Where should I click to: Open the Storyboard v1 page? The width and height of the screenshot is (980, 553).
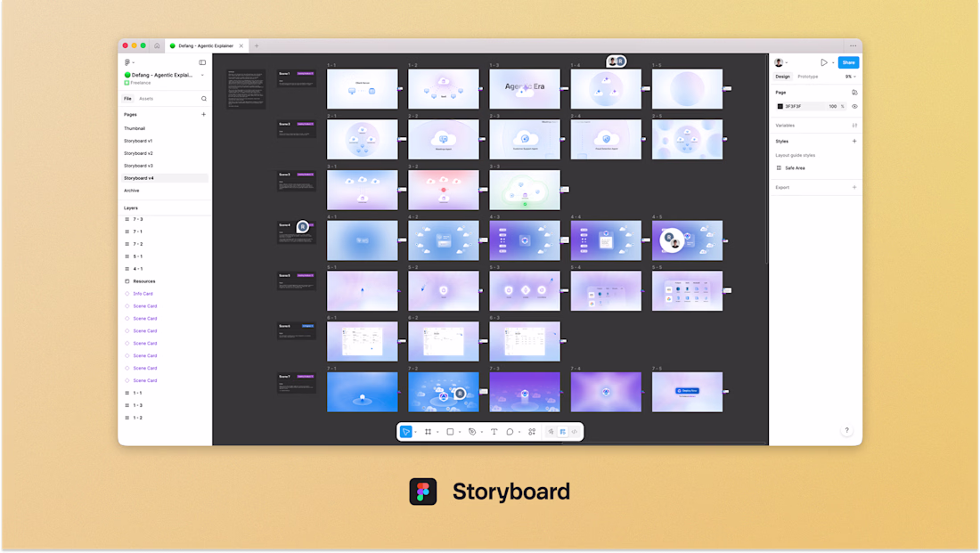[138, 141]
